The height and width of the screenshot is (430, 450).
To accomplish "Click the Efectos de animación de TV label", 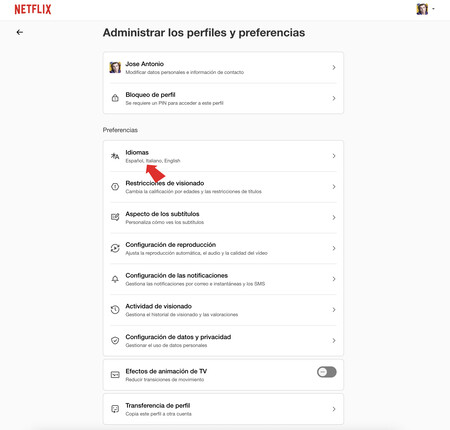I will point(166,371).
